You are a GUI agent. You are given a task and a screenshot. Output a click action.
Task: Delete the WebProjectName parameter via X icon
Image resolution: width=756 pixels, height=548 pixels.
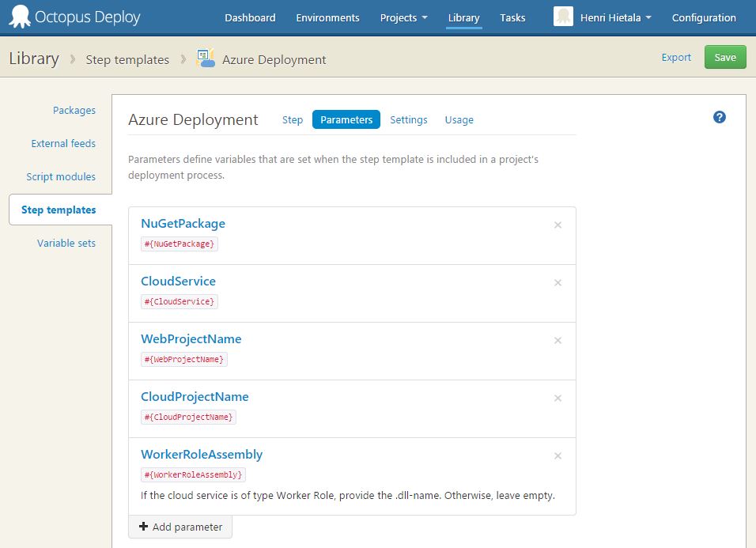[558, 340]
